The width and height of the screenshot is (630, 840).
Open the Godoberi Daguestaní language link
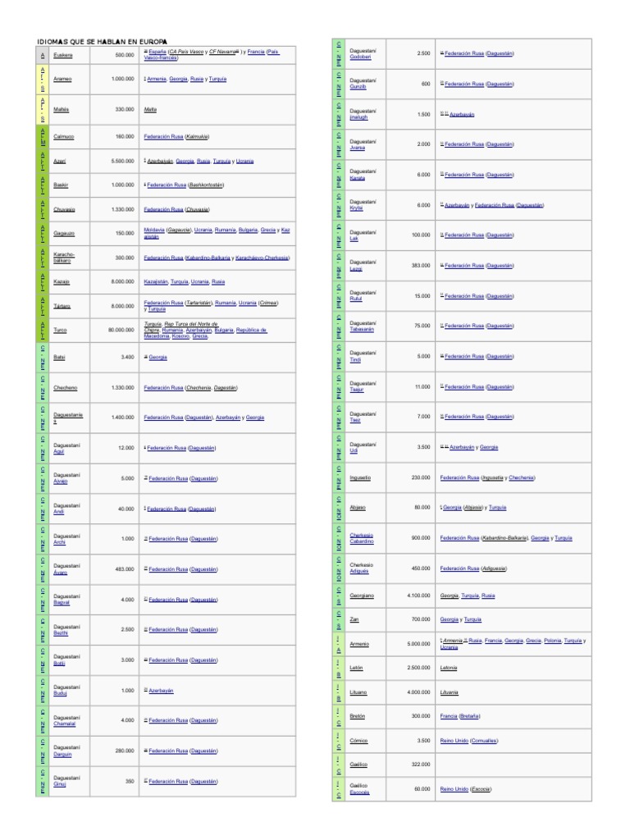coord(361,57)
